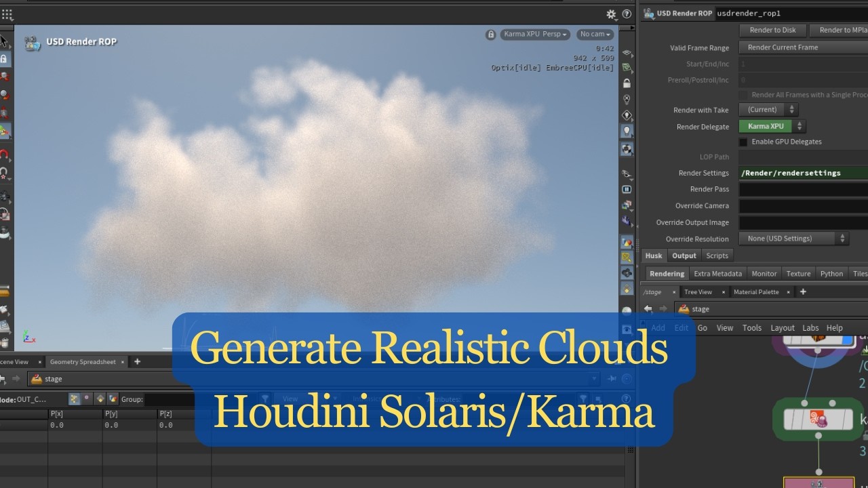Open the Valid Frame Range dropdown
This screenshot has width=868, height=488.
pyautogui.click(x=804, y=47)
